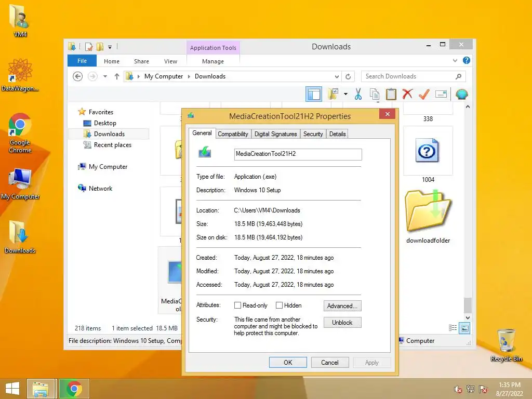The width and height of the screenshot is (532, 399).
Task: Click the Search Downloads box
Action: point(414,76)
